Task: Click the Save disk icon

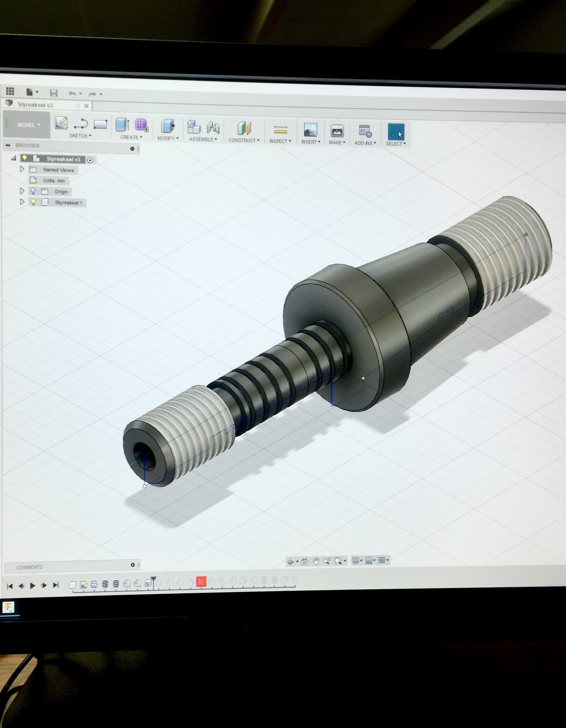Action: [54, 93]
